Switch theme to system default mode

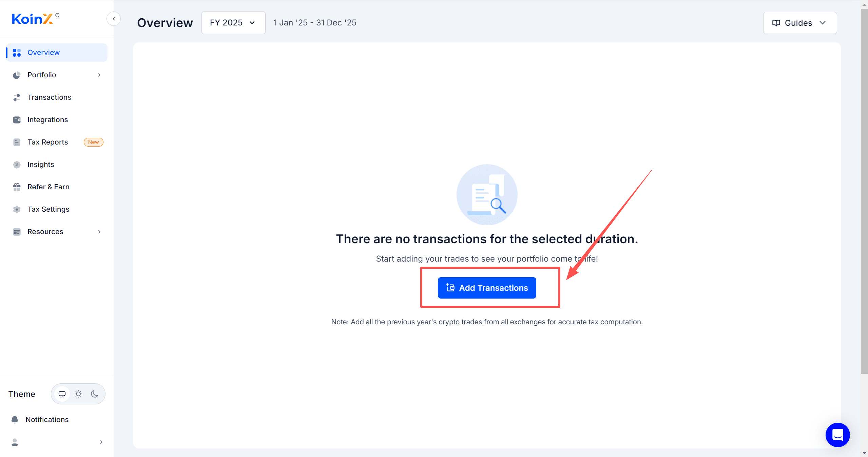point(62,394)
